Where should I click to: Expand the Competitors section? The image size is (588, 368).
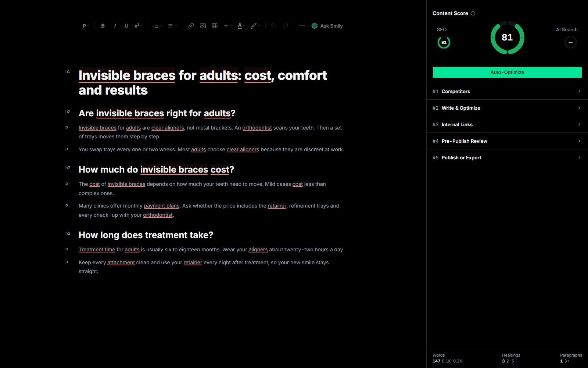[507, 91]
